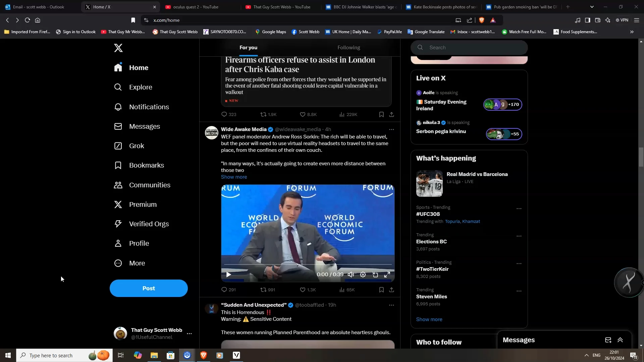Bookmark this page in address bar

pyautogui.click(x=133, y=20)
